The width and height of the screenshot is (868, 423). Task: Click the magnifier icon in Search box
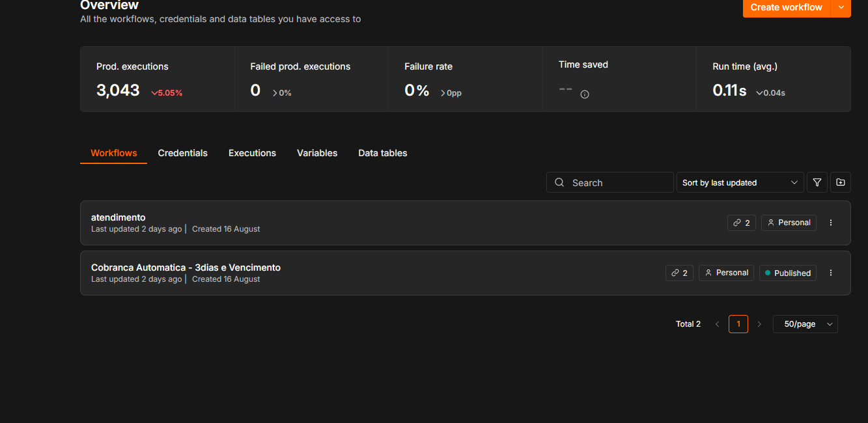point(559,183)
